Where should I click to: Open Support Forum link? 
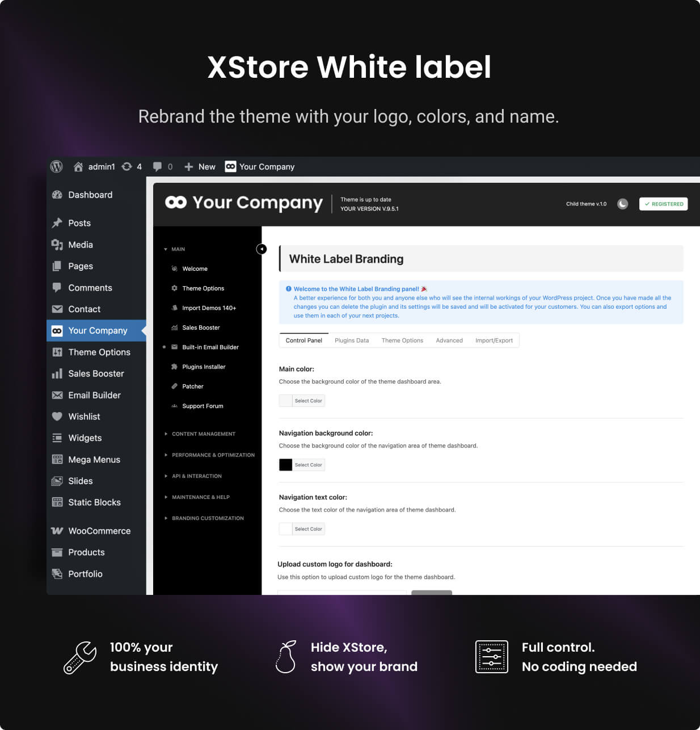pyautogui.click(x=203, y=406)
